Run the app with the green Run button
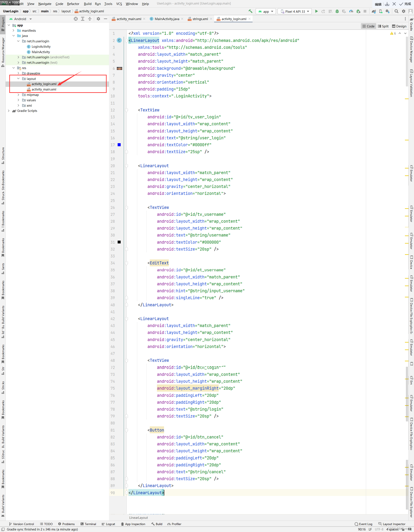The image size is (414, 532). coord(317,11)
